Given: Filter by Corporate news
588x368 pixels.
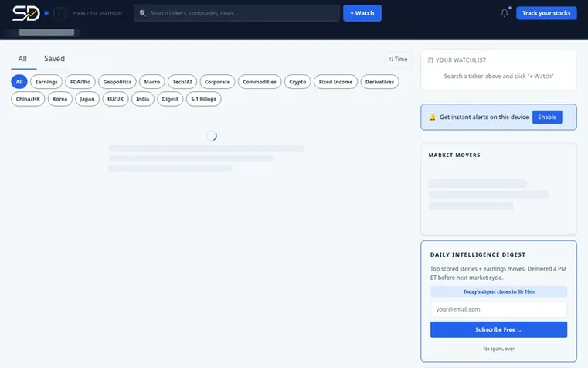Looking at the screenshot, I should (217, 82).
